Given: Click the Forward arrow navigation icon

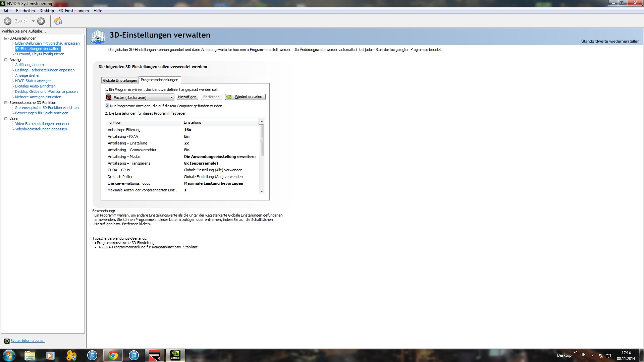Looking at the screenshot, I should click(x=41, y=21).
